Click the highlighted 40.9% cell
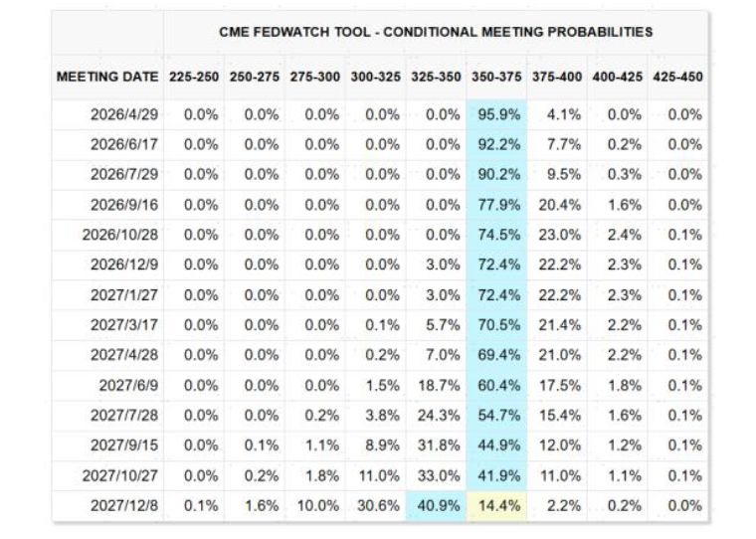 [438, 505]
